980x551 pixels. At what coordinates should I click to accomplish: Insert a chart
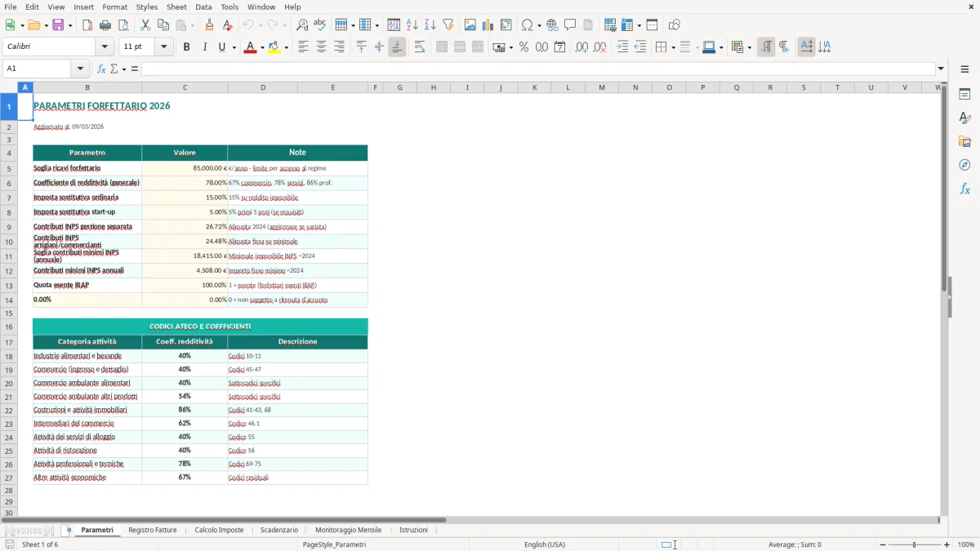point(488,25)
